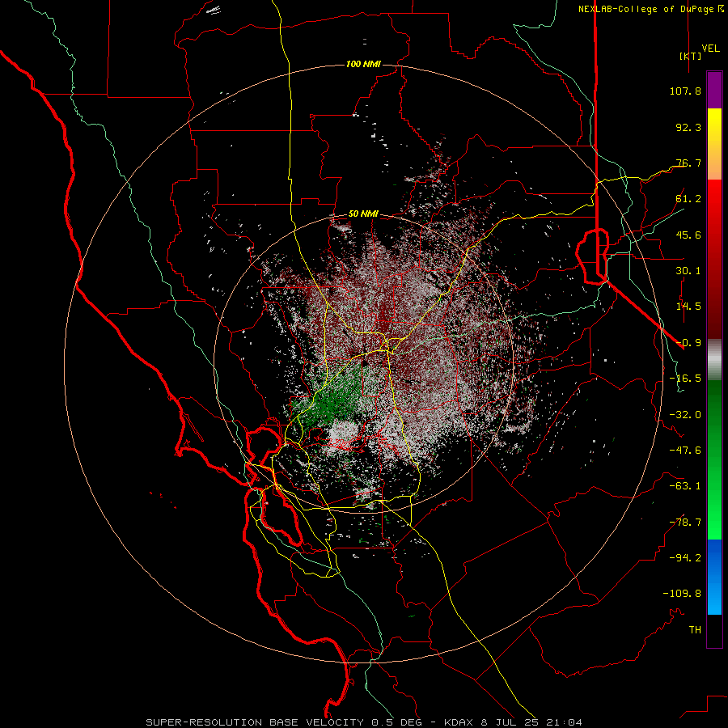The image size is (728, 728).
Task: Click the 14.5 velocity scale value
Action: point(688,307)
